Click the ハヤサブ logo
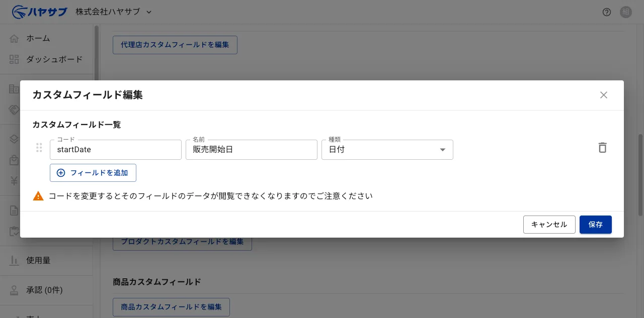 click(40, 12)
